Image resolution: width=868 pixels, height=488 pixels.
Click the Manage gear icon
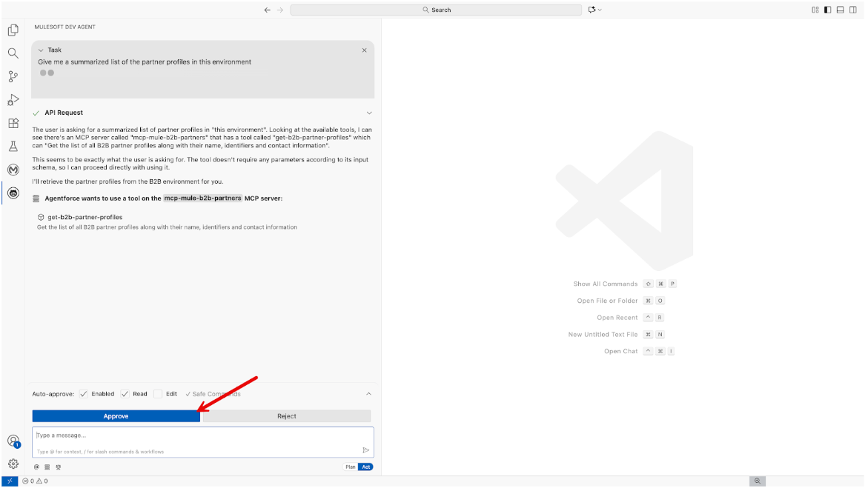(13, 464)
